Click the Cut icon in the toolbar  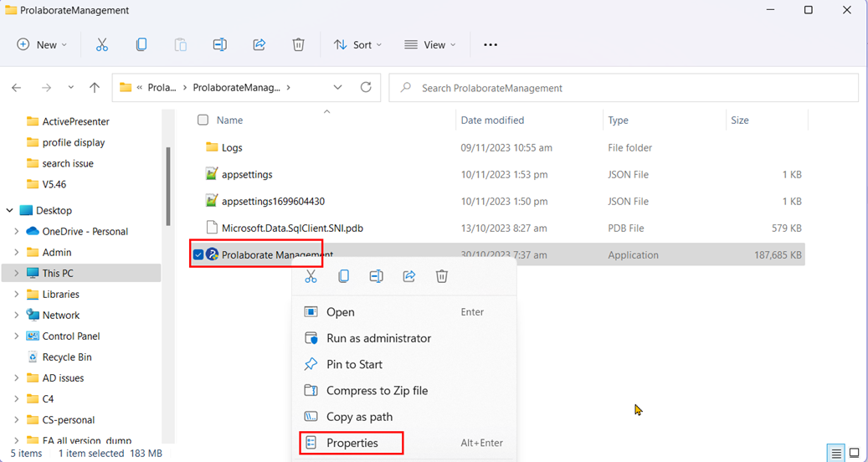[102, 45]
